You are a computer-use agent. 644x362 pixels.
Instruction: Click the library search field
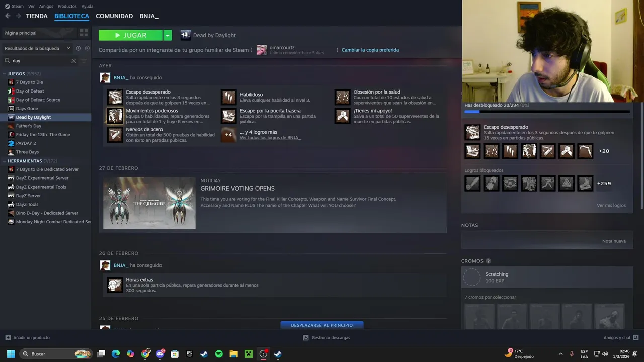40,61
